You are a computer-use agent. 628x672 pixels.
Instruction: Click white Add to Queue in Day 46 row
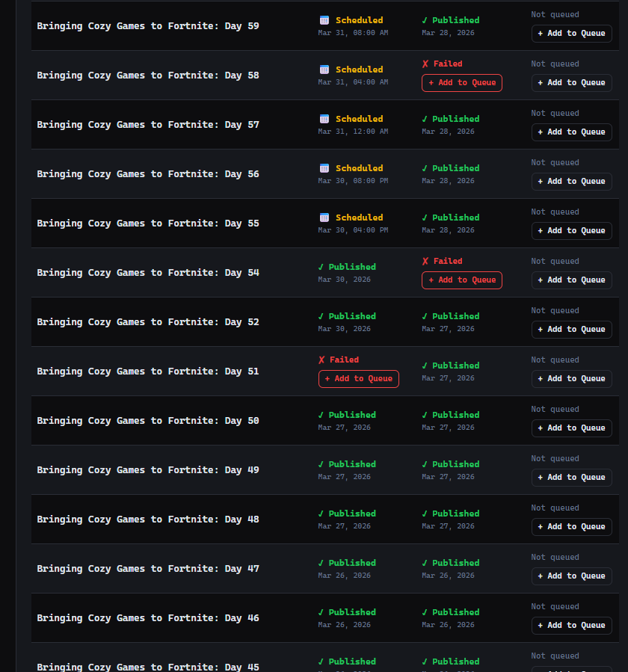coord(571,626)
